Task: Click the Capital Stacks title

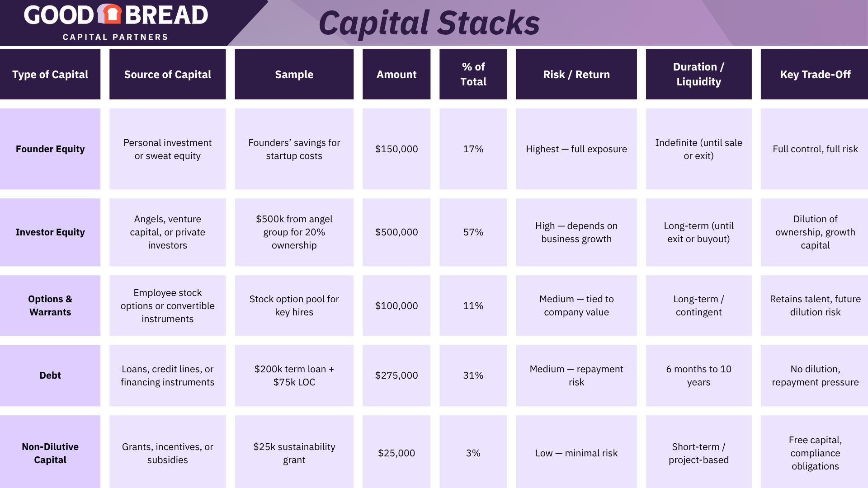Action: pyautogui.click(x=429, y=23)
